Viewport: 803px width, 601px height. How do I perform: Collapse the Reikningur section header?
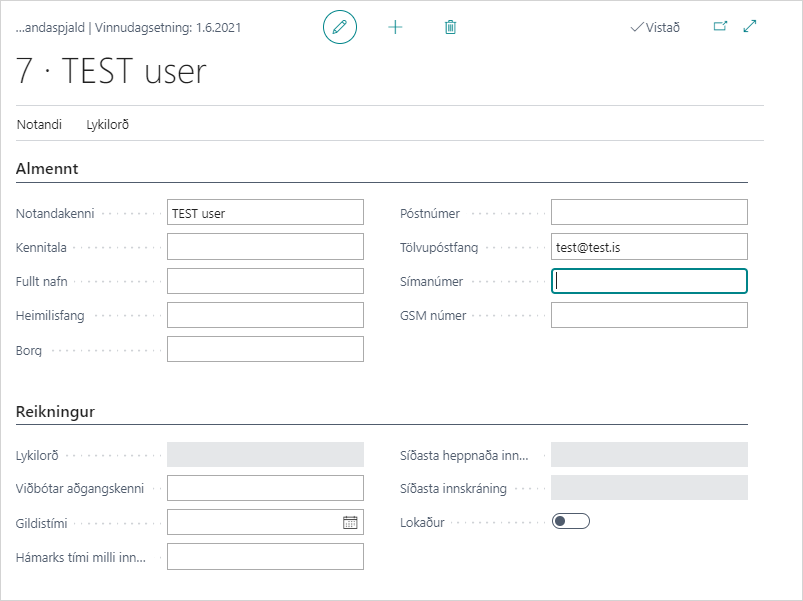pos(55,412)
